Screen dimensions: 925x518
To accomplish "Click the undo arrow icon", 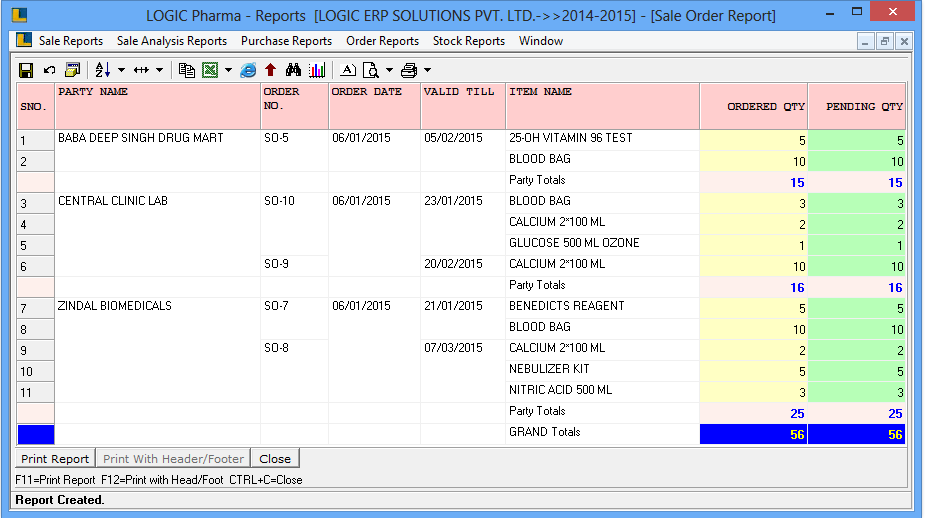I will point(50,71).
